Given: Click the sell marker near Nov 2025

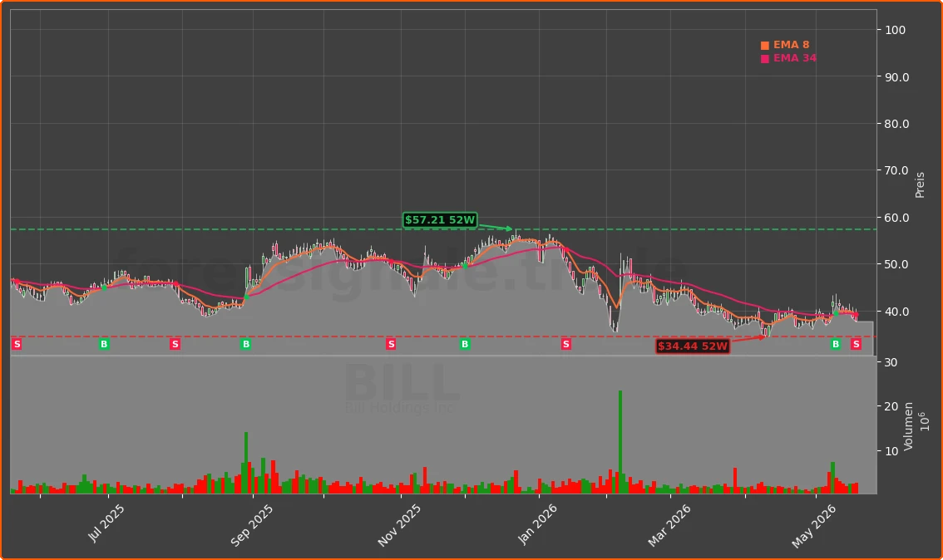Looking at the screenshot, I should 391,344.
